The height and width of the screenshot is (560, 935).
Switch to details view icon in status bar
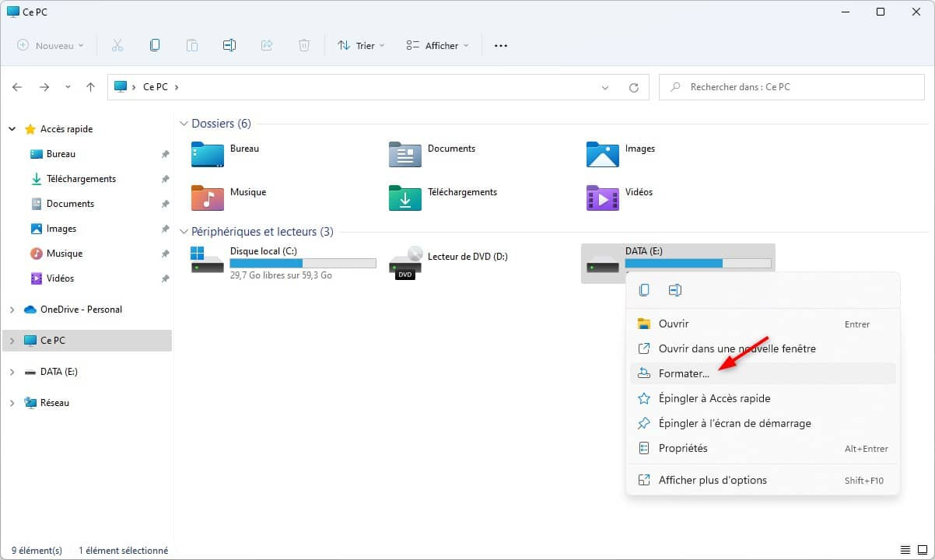pos(905,550)
